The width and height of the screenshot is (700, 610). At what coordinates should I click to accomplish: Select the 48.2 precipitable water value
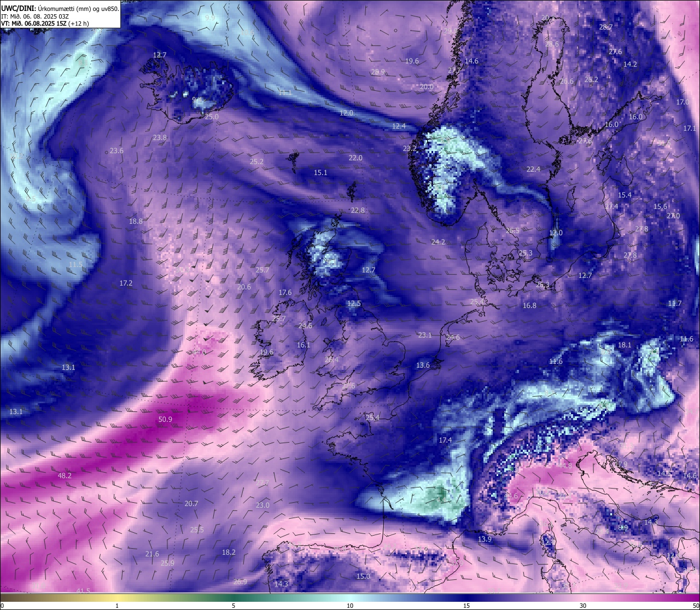(65, 475)
